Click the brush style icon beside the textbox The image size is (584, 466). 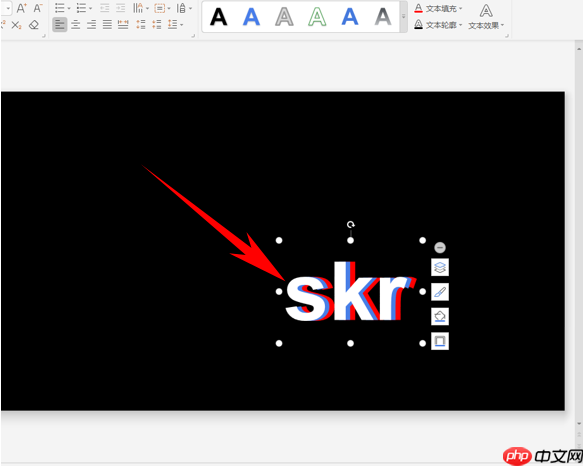point(440,292)
